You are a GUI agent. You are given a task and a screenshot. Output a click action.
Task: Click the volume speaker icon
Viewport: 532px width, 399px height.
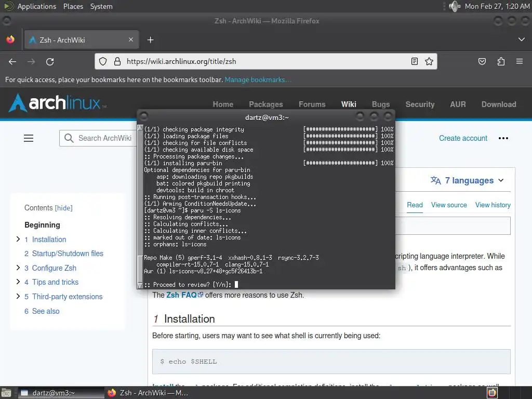point(454,6)
